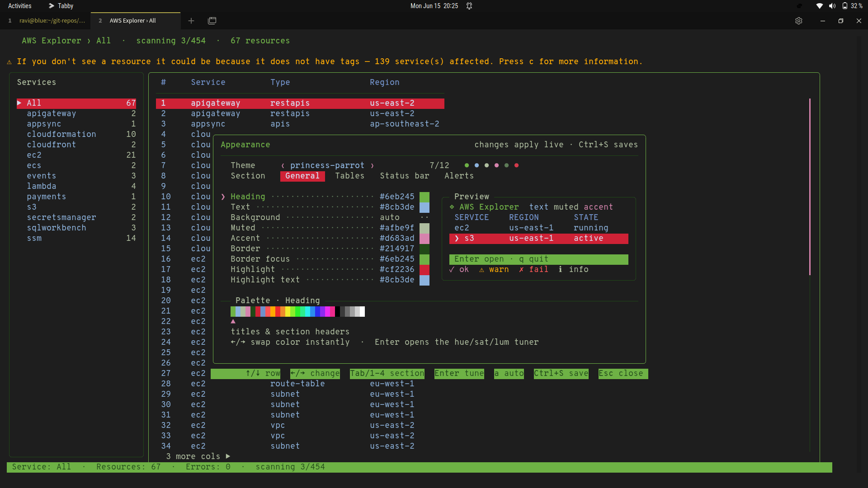
Task: Select lambda in Services list
Action: coord(76,187)
